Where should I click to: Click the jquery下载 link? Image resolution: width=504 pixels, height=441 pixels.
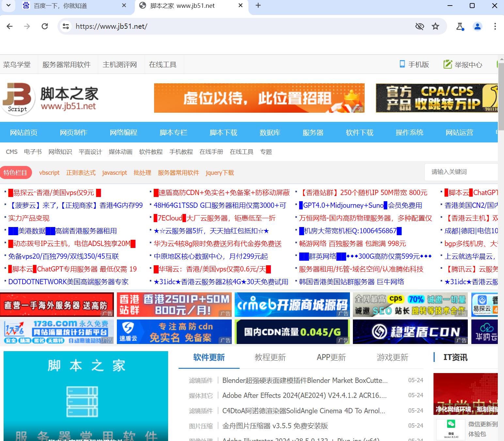click(x=219, y=172)
